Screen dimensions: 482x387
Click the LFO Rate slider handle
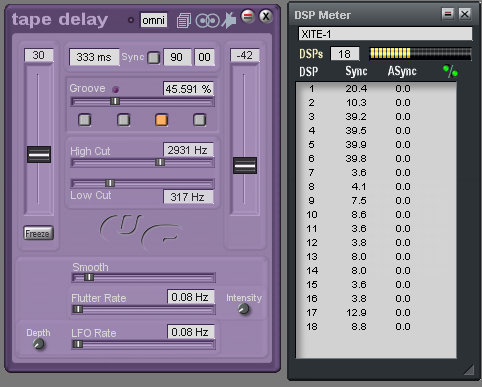(x=78, y=344)
